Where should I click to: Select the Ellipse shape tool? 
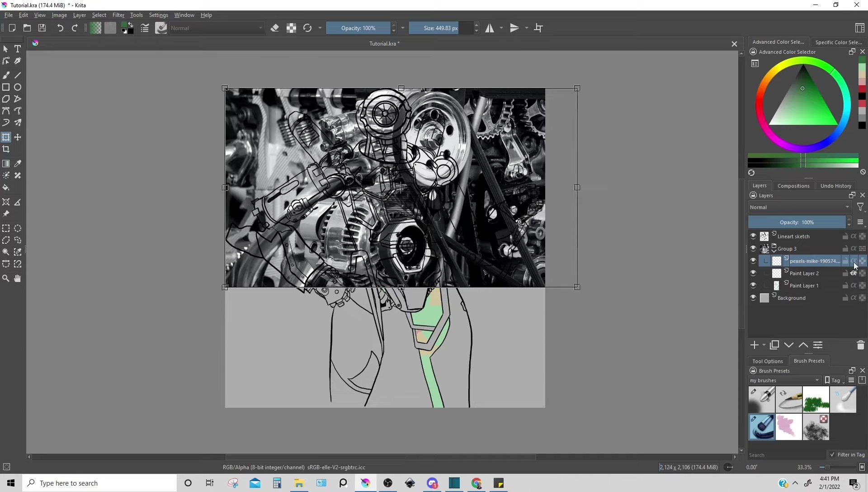click(x=18, y=87)
